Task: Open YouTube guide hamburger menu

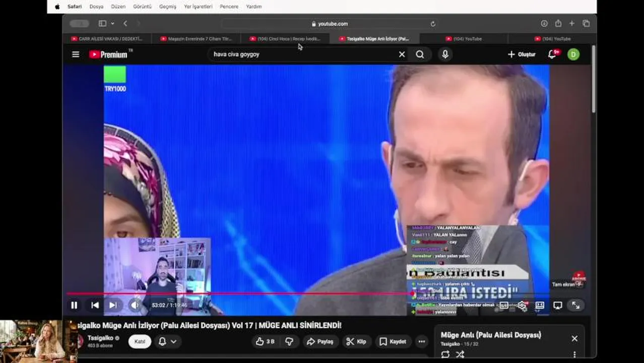Action: coord(76,54)
